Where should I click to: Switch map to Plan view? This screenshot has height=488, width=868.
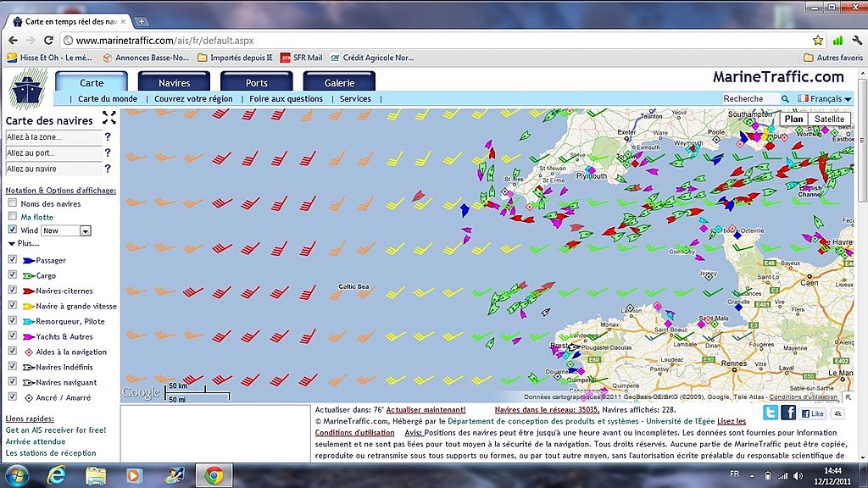793,119
